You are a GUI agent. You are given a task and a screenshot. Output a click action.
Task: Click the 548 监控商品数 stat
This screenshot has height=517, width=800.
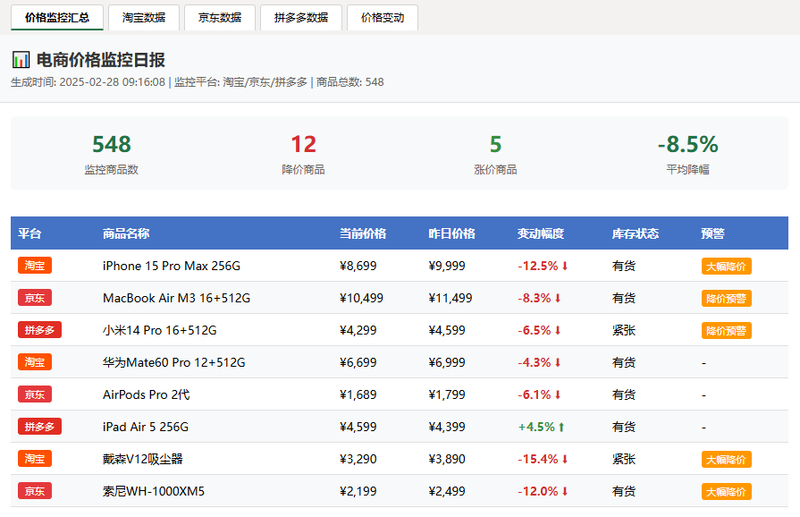coord(111,154)
